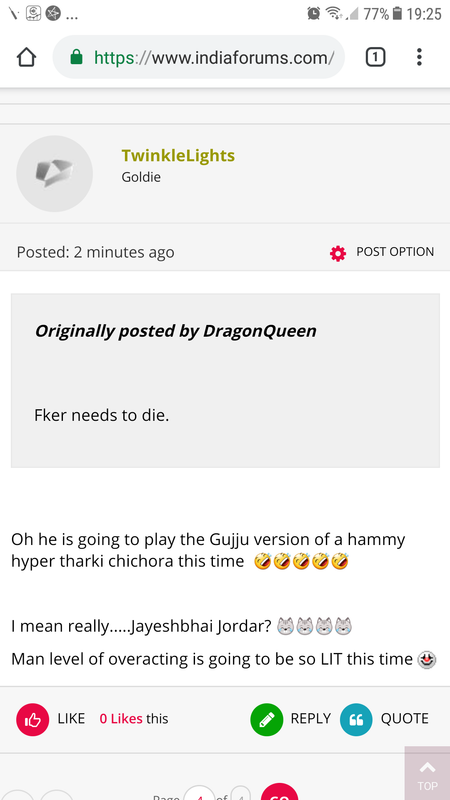This screenshot has width=450, height=800.
Task: Click the green pencil Reply icon
Action: (266, 719)
